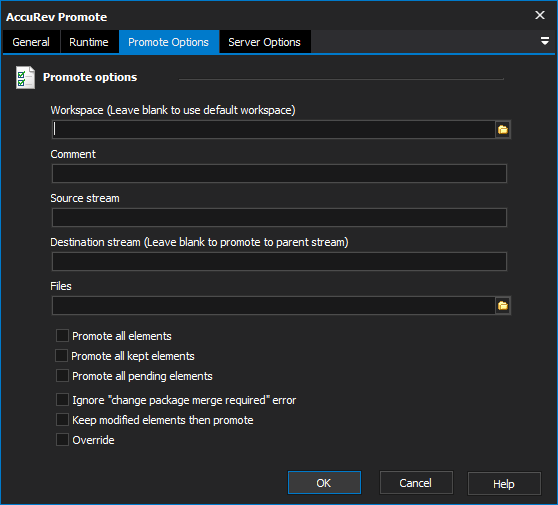Open the tab list dropdown arrow
The height and width of the screenshot is (505, 558).
(x=544, y=41)
